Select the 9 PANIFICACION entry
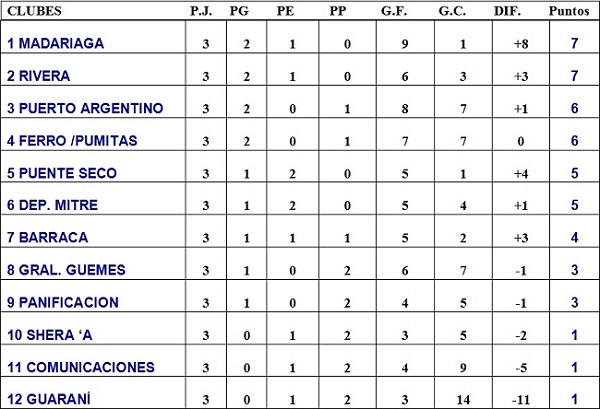The image size is (600, 409). pos(62,302)
